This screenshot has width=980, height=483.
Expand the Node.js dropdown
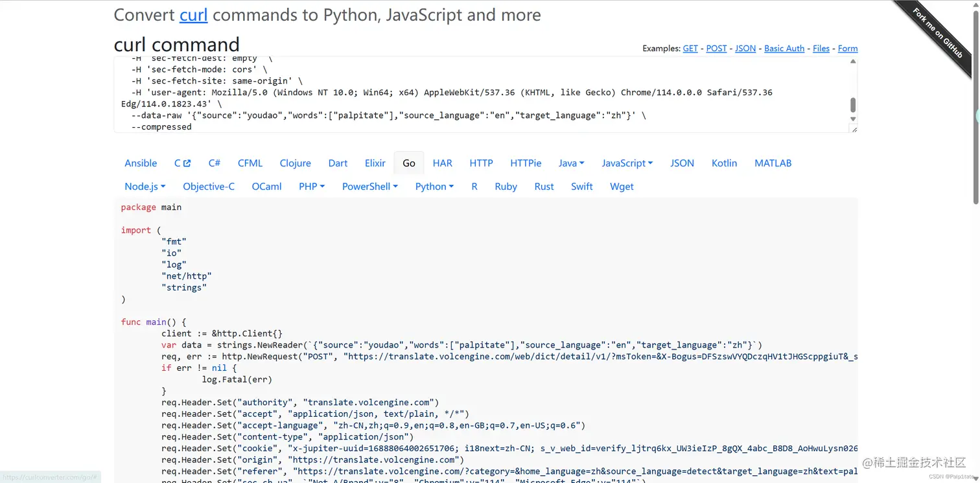145,187
